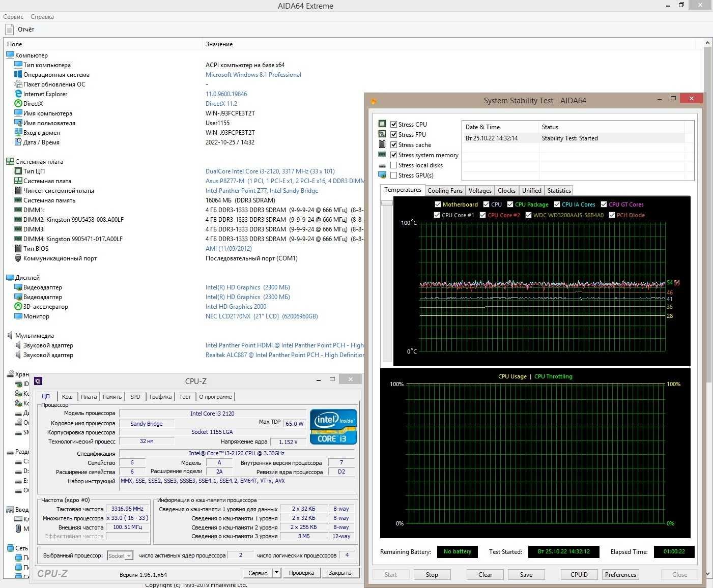
Task: Open the Графика tab in CPU-Z
Action: click(x=160, y=397)
